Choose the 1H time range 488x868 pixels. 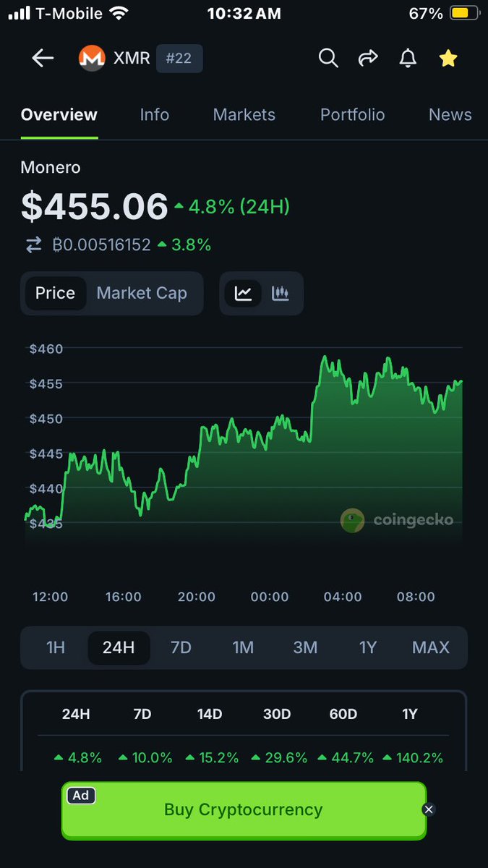(56, 647)
